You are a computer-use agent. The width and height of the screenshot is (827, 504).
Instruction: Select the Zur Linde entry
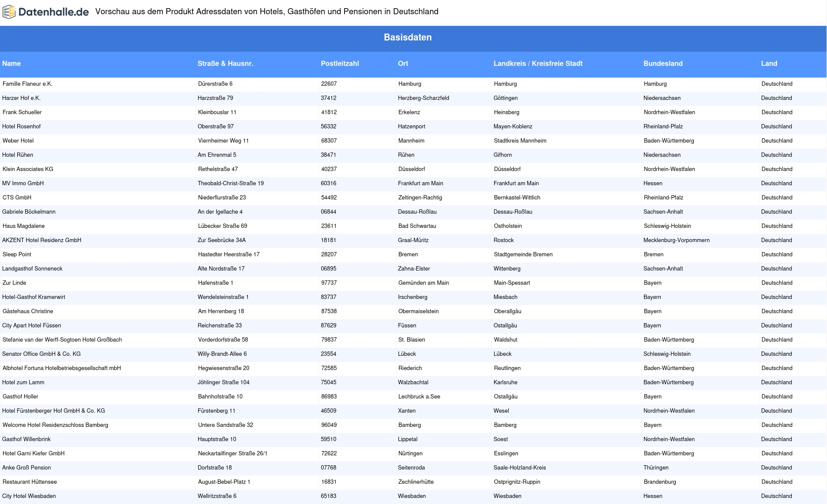click(14, 283)
